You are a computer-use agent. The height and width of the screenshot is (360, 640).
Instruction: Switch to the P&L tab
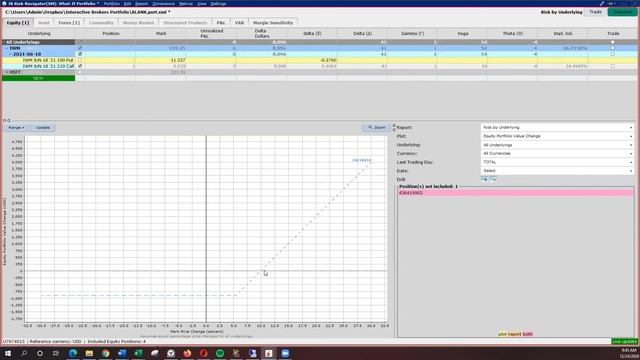tap(221, 22)
